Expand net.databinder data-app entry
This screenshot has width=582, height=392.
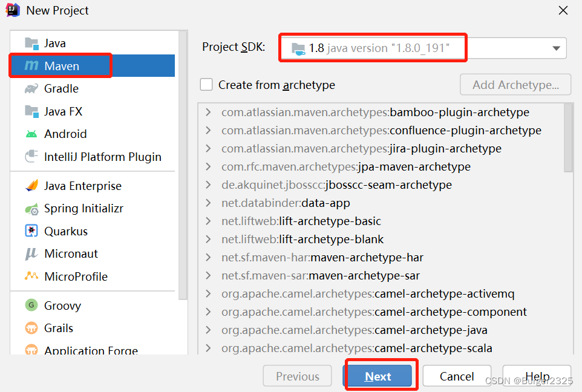208,203
